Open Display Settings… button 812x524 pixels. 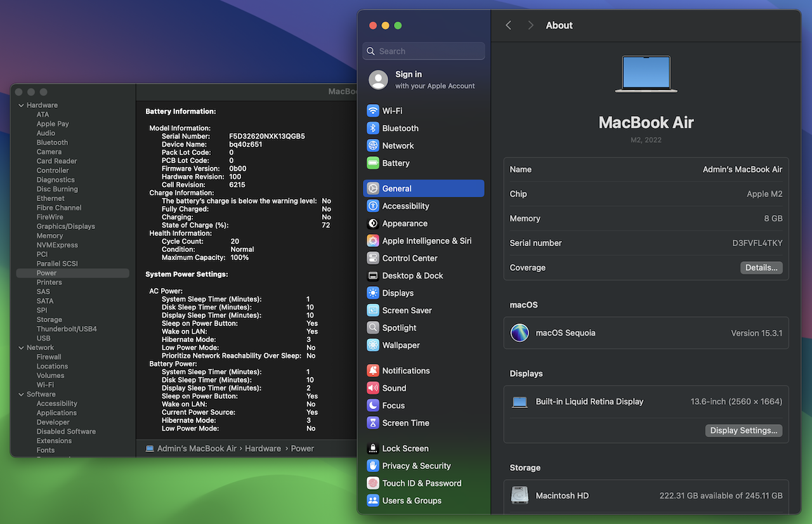tap(743, 430)
